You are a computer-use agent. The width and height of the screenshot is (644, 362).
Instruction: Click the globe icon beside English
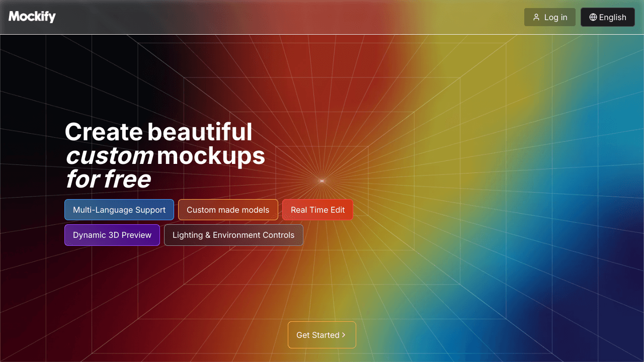[593, 17]
